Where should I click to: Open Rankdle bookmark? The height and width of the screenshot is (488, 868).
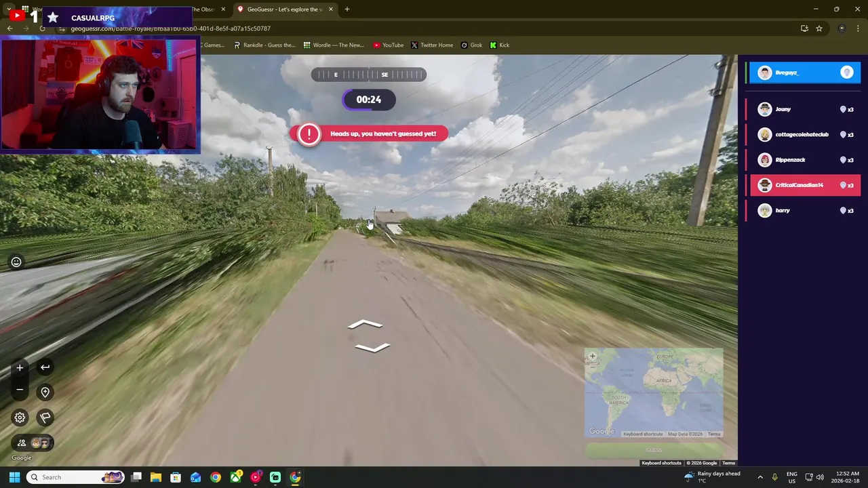click(x=264, y=45)
